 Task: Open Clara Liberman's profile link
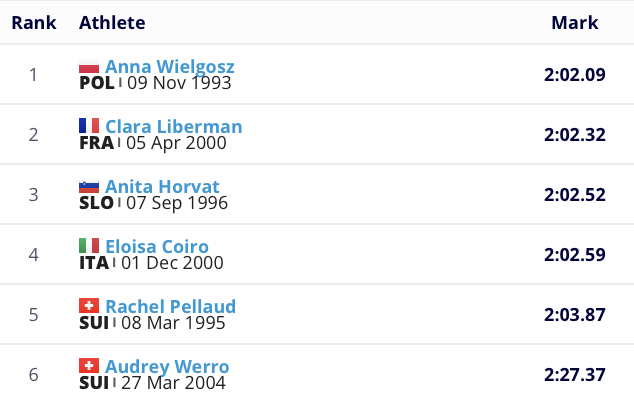point(173,127)
